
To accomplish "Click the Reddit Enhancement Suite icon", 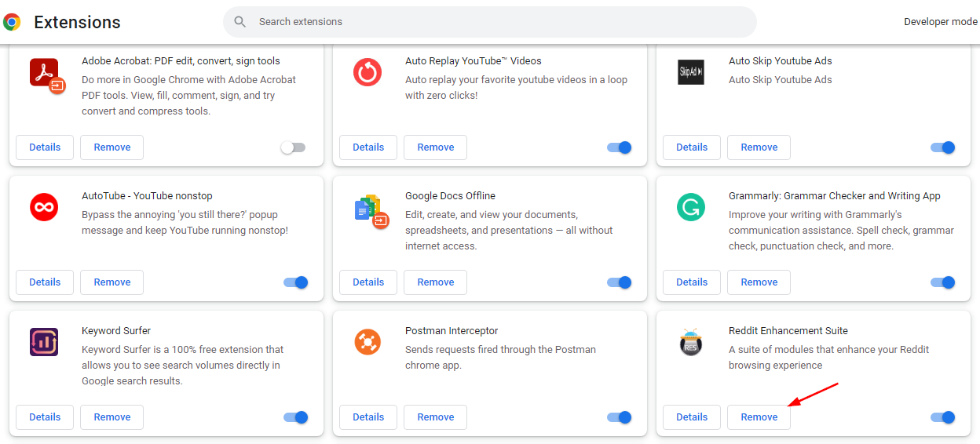I will click(x=690, y=342).
